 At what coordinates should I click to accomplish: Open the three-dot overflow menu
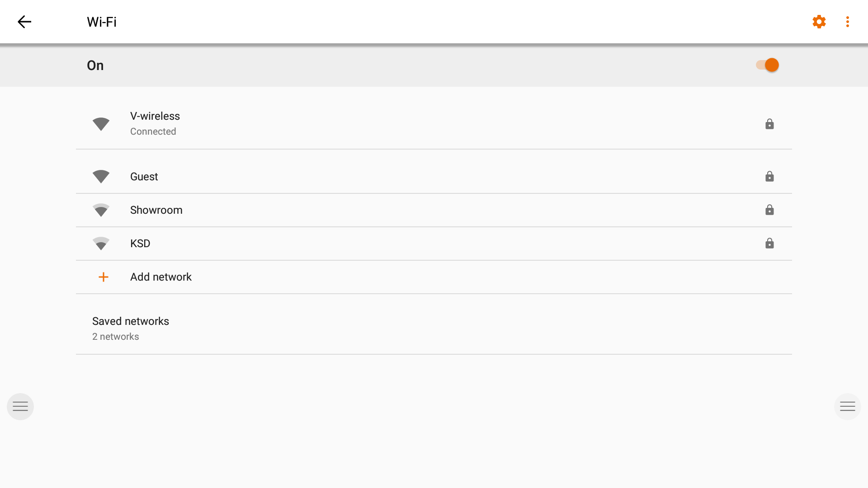coord(847,22)
